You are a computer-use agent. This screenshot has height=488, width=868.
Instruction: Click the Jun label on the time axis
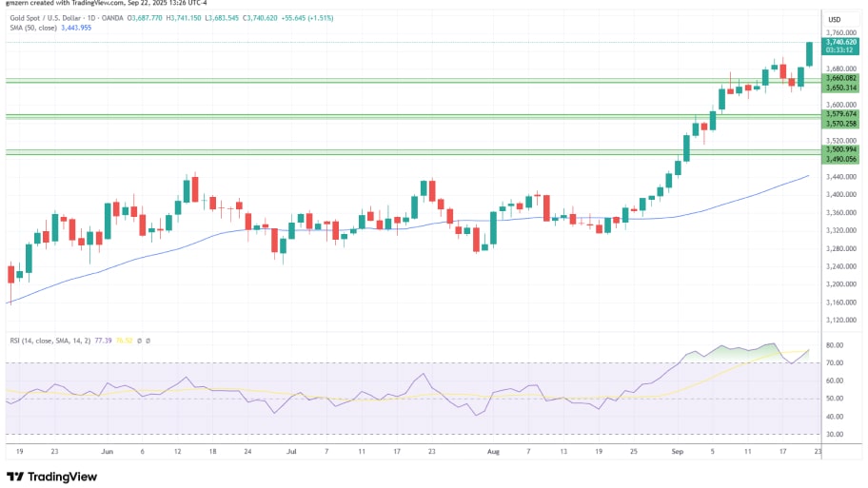106,454
